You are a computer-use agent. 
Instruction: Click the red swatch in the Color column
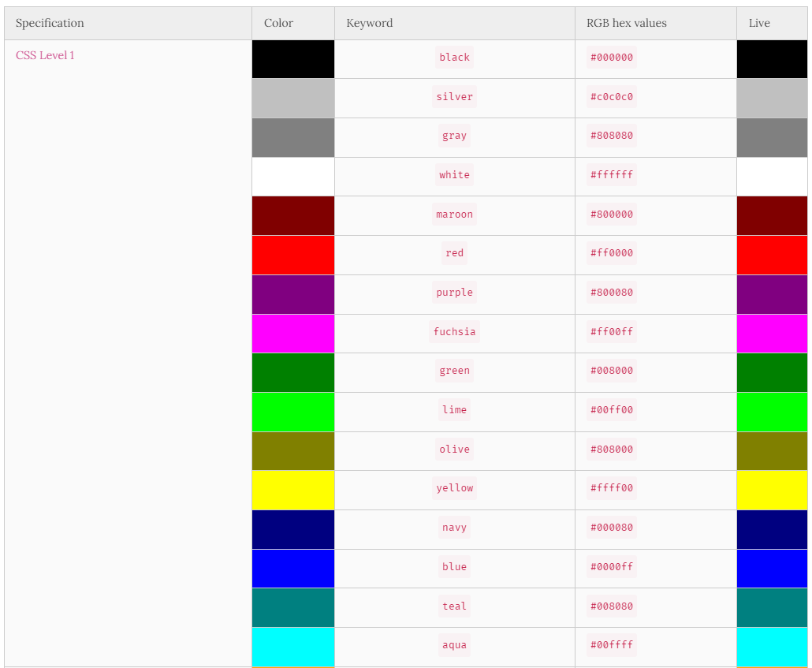293,255
